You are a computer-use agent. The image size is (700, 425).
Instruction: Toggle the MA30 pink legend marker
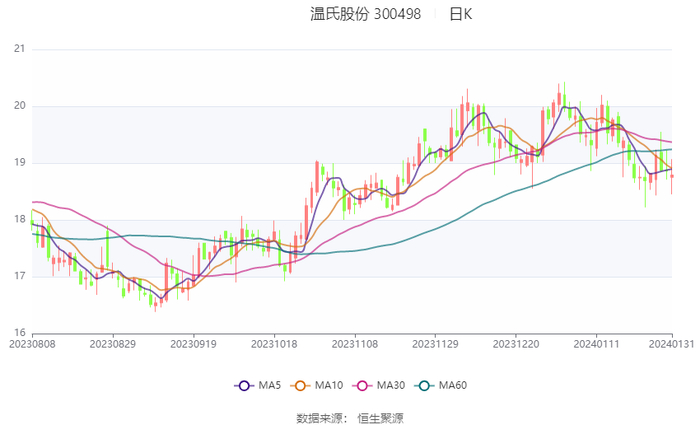pyautogui.click(x=362, y=386)
